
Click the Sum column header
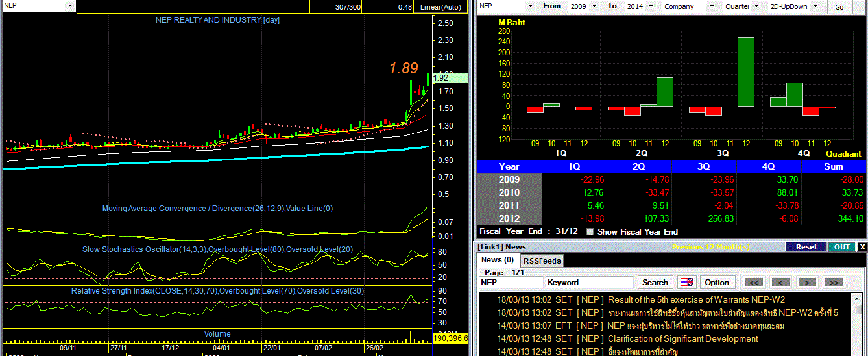pos(834,166)
